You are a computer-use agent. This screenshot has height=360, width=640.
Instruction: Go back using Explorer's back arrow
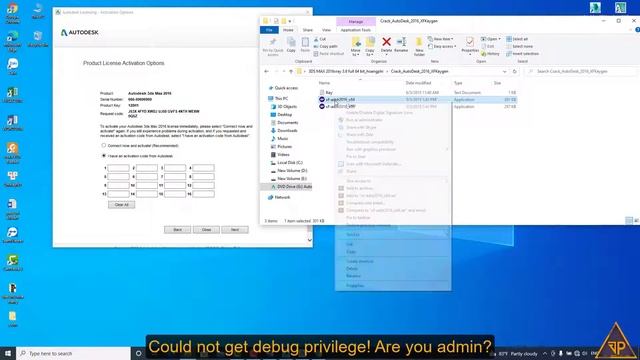[x=267, y=71]
